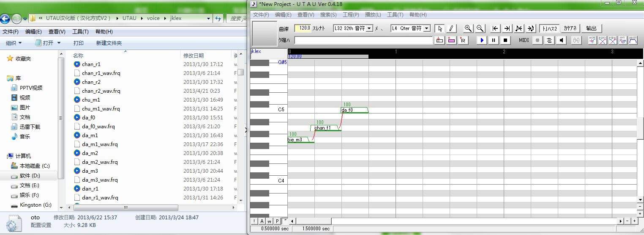Open 软件 (D:) drive in navigation pane
This screenshot has width=644, height=235.
click(30, 176)
